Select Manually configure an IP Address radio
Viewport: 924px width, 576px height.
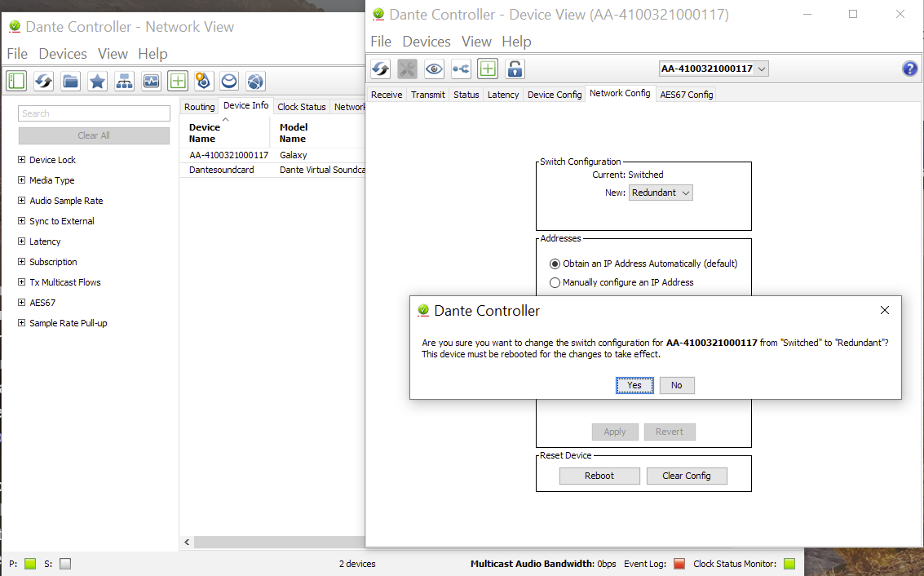tap(555, 282)
